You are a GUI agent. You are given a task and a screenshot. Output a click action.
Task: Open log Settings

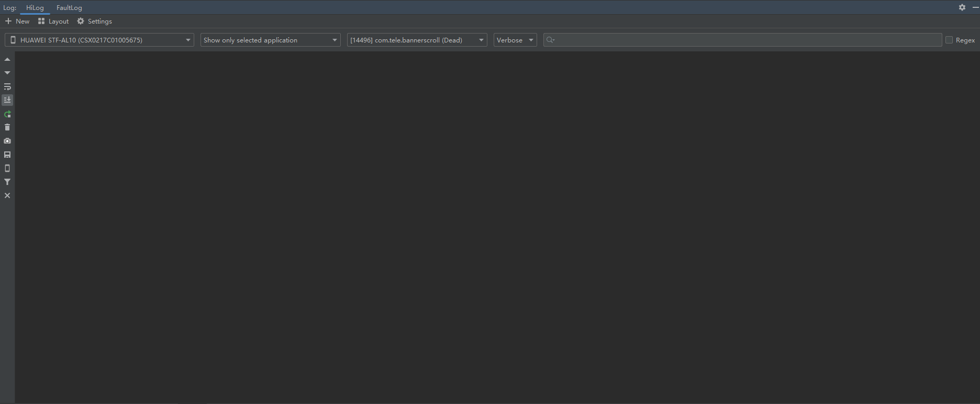[x=95, y=21]
